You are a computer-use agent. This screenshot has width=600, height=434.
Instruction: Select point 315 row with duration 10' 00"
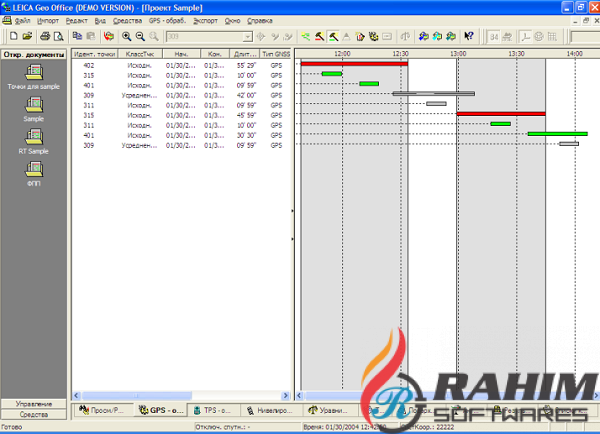point(181,75)
